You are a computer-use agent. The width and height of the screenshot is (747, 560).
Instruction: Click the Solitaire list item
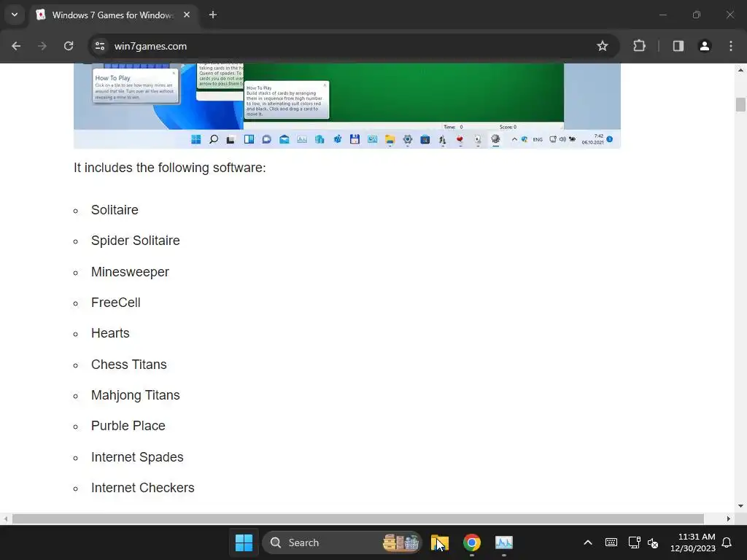(x=115, y=210)
